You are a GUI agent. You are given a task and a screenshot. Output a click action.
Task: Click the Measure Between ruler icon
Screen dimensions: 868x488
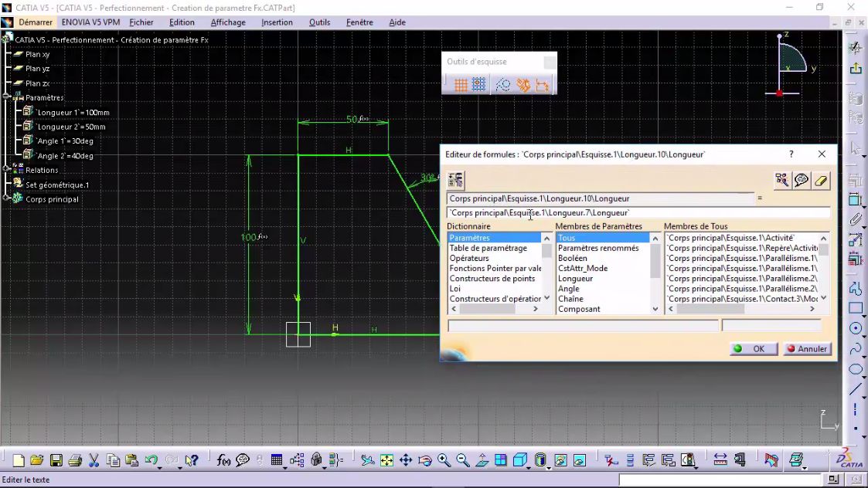pos(720,460)
